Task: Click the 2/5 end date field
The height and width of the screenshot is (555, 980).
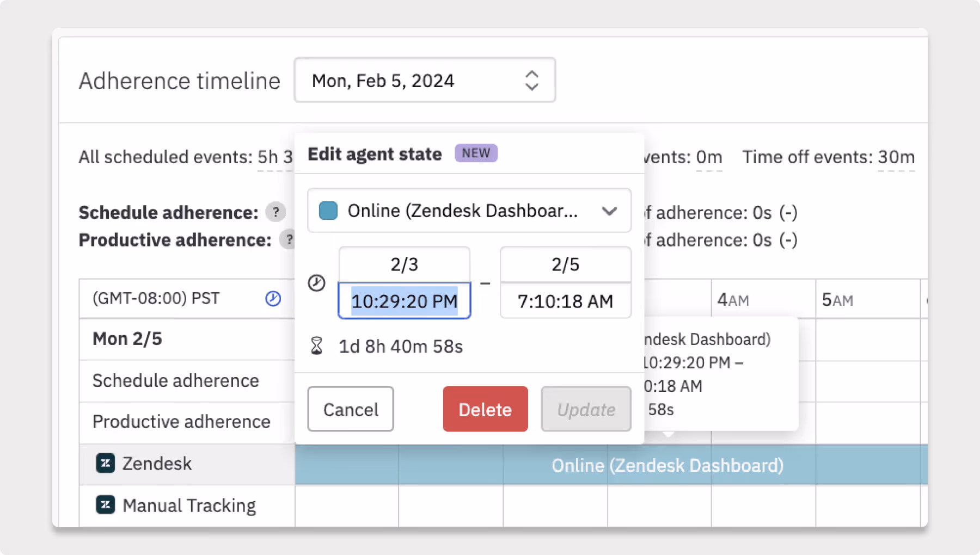Action: 565,264
